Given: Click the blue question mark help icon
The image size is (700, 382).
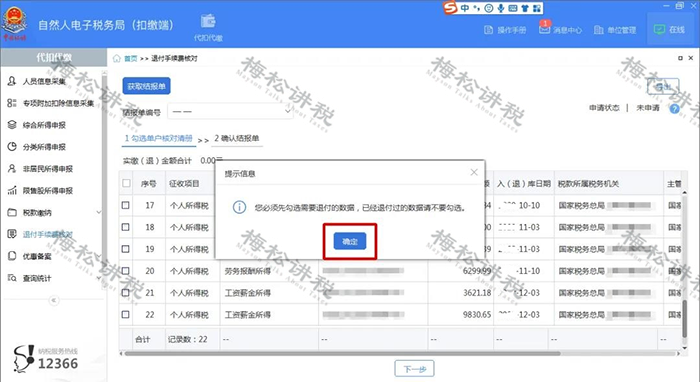Looking at the screenshot, I should 675,108.
